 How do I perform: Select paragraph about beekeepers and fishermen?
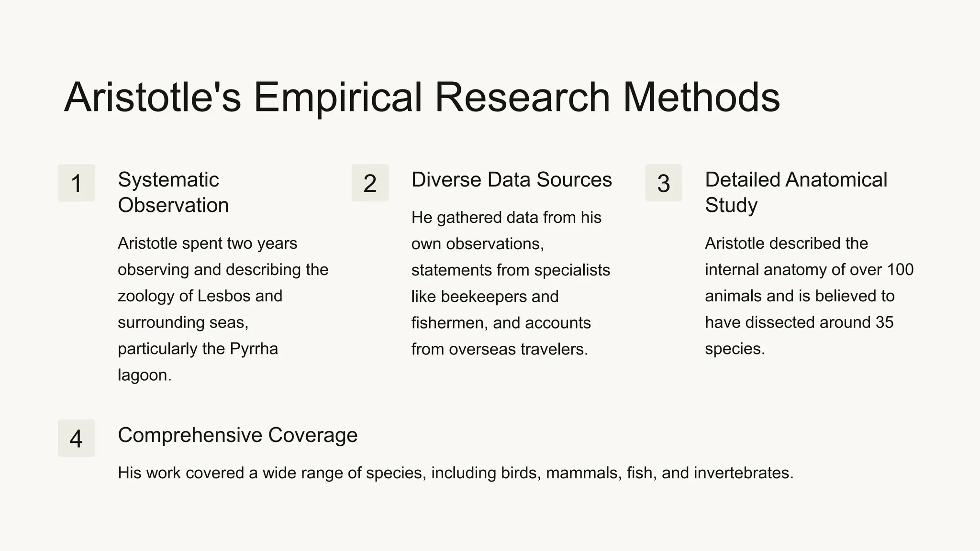511,283
